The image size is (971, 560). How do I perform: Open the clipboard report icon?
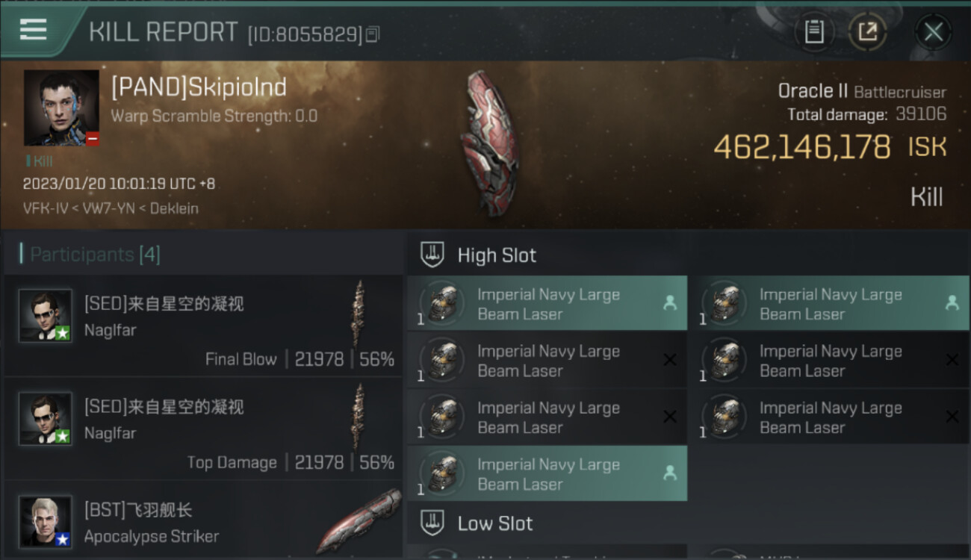coord(813,32)
